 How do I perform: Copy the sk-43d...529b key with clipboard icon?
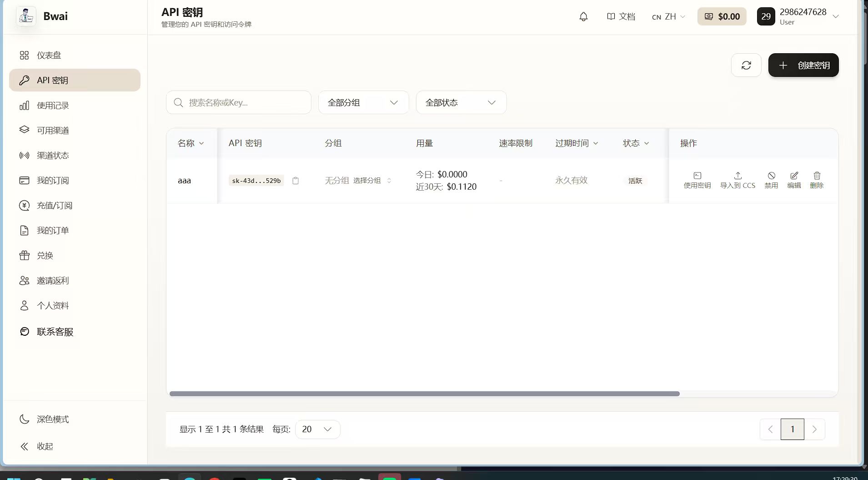coord(296,181)
